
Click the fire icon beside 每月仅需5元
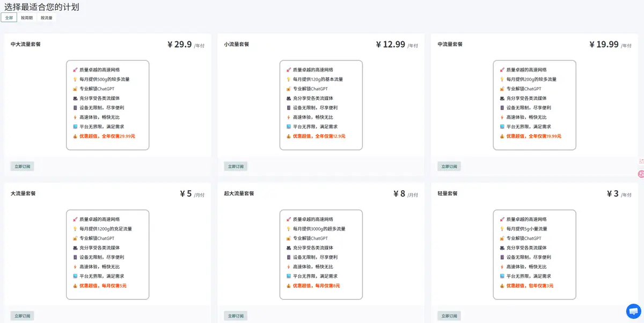click(75, 286)
